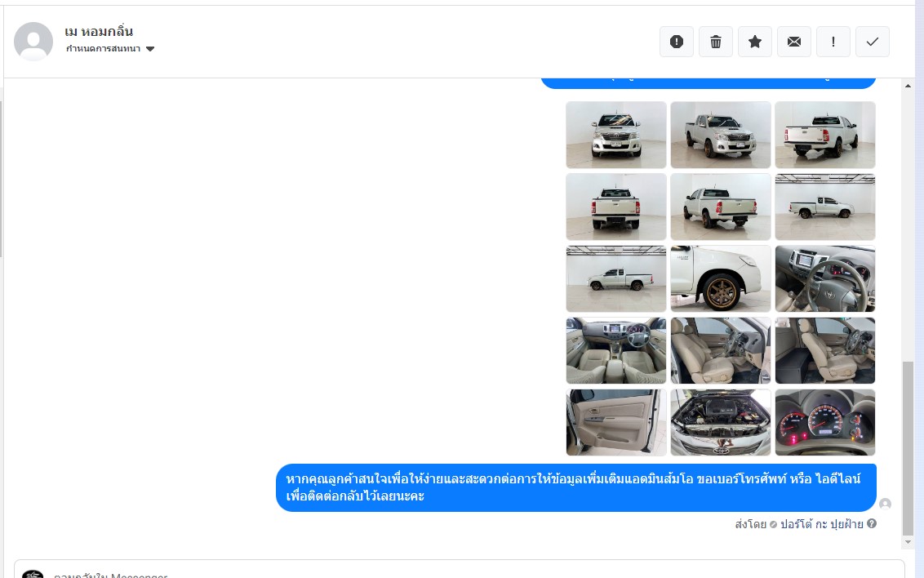Delete conversation with trash icon
This screenshot has height=578, width=924.
coord(715,42)
